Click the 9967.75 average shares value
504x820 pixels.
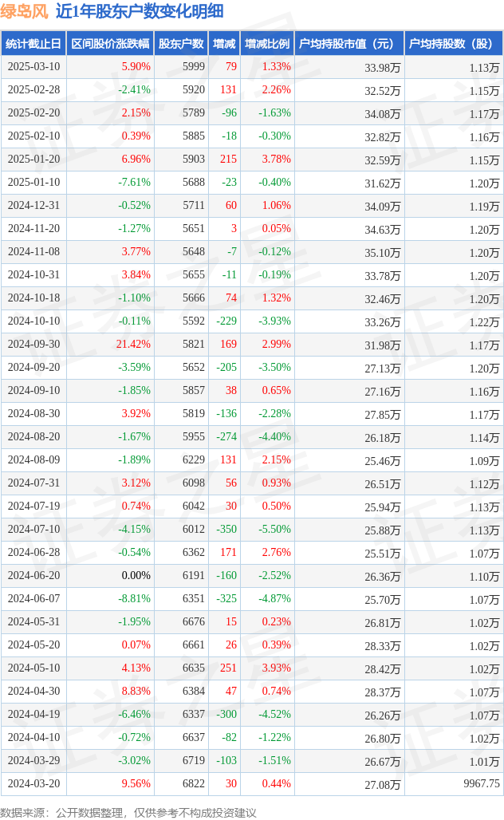coord(482,783)
